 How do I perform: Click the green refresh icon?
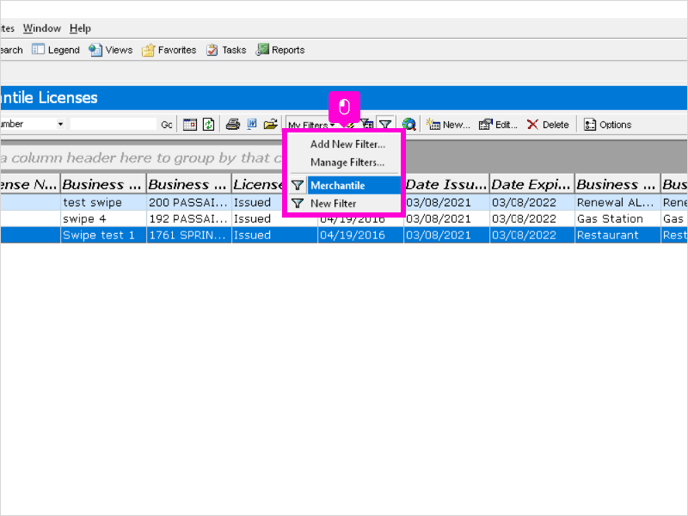pyautogui.click(x=208, y=125)
